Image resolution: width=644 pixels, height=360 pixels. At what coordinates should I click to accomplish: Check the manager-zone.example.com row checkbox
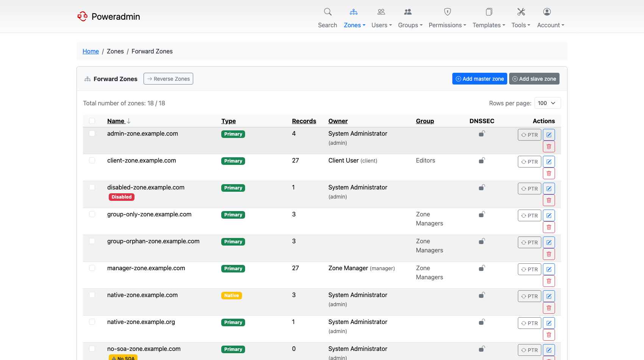[92, 268]
